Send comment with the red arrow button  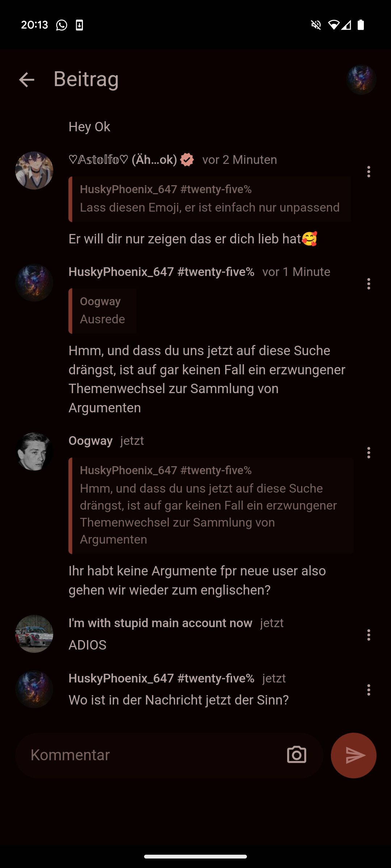pos(354,755)
